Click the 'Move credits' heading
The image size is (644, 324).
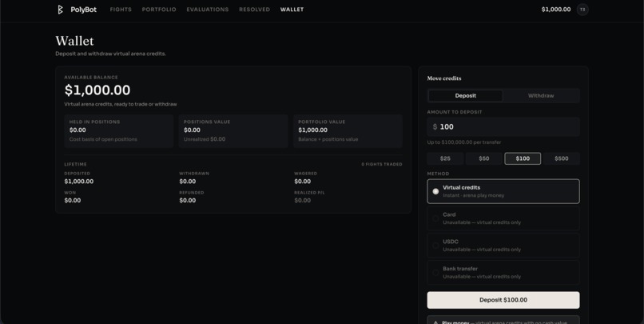(x=444, y=78)
